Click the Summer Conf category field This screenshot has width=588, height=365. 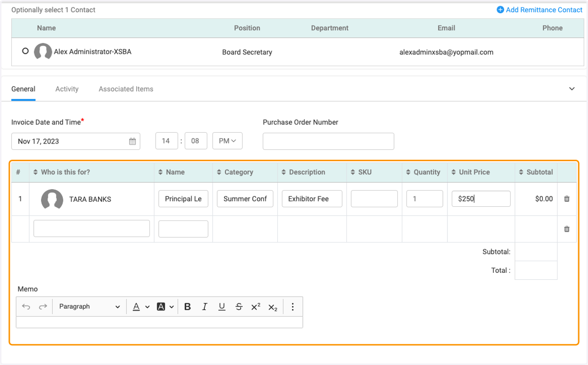pyautogui.click(x=245, y=199)
